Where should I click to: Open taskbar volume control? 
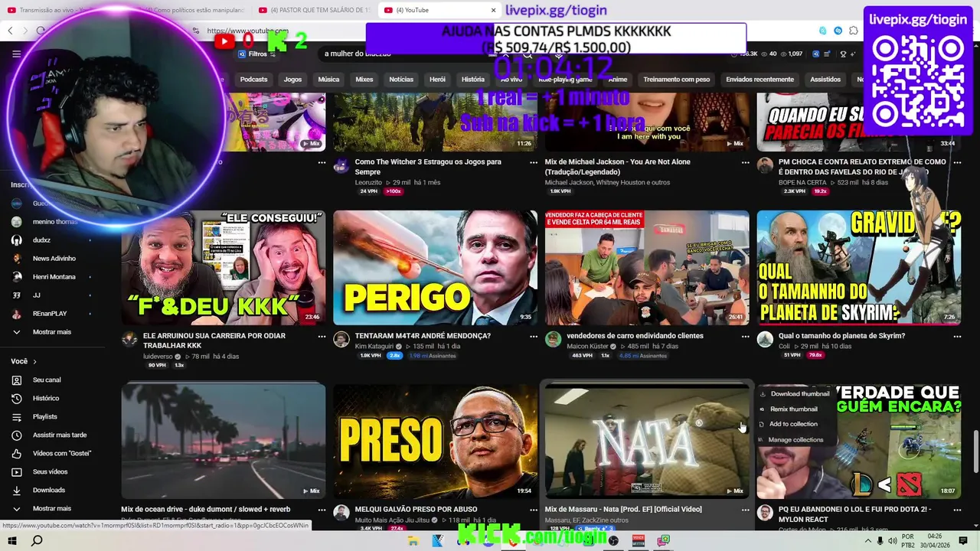(893, 541)
